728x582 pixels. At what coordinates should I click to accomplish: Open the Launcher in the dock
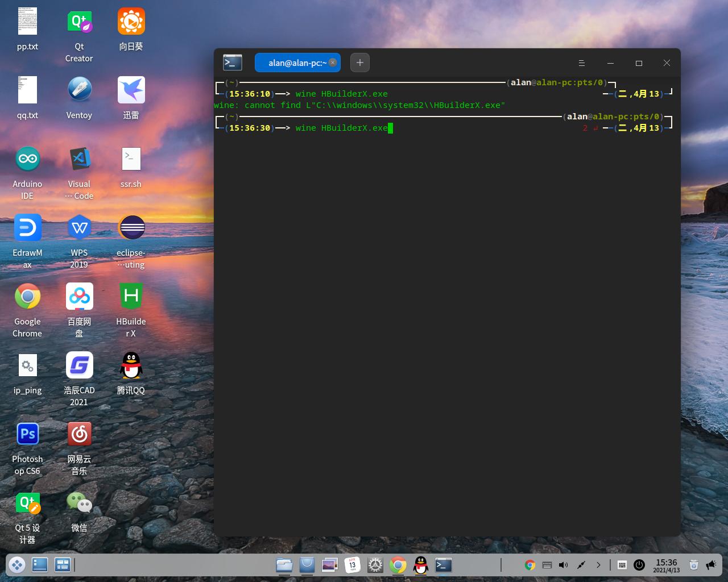[16, 565]
